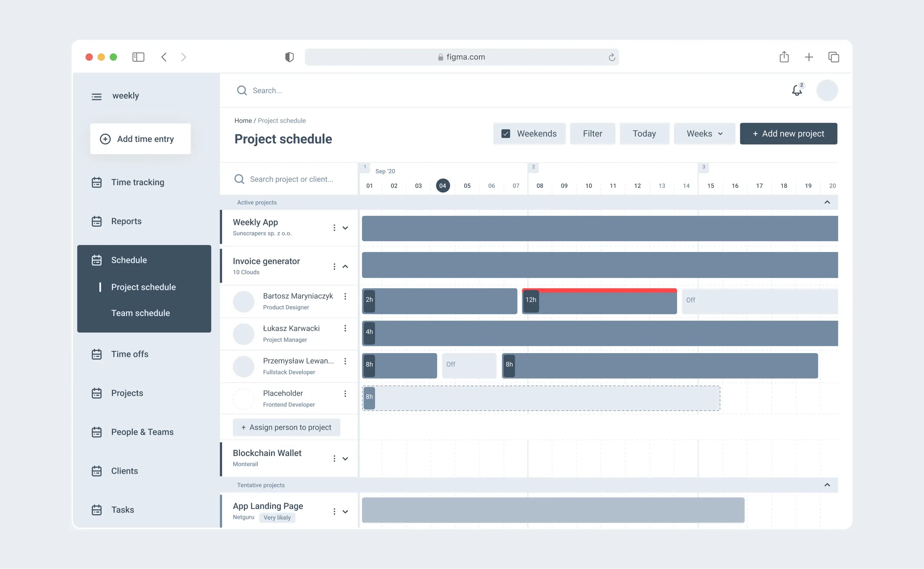This screenshot has width=924, height=569.
Task: Search for a project or client
Action: pos(291,178)
